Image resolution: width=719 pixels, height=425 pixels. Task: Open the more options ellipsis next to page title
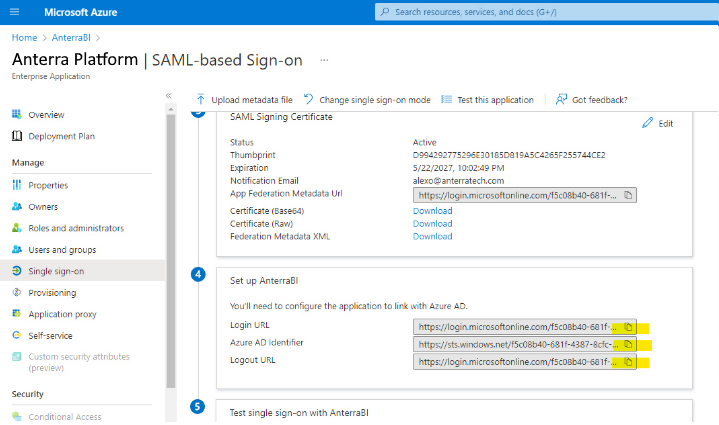click(x=324, y=60)
